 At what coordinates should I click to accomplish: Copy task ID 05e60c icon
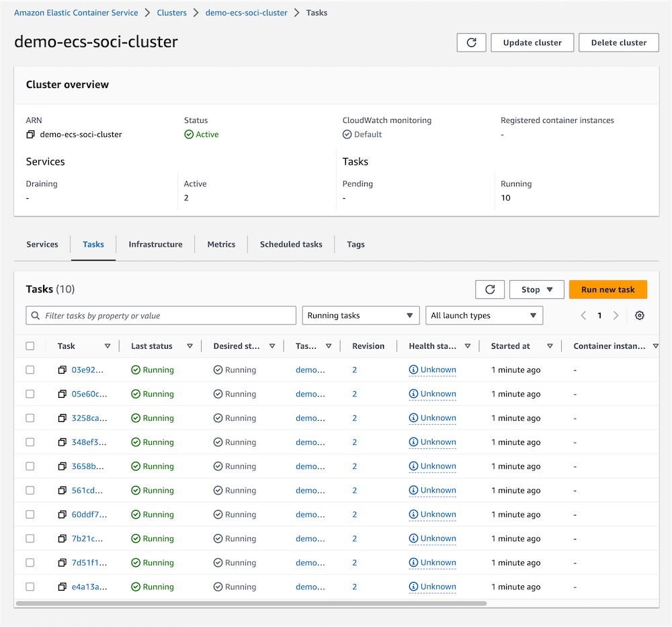(62, 393)
